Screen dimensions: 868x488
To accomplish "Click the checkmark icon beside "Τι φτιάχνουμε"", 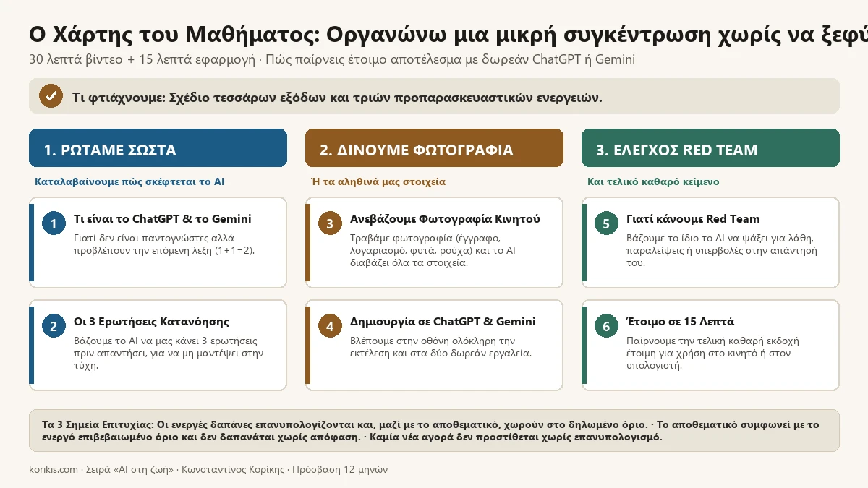I will click(51, 96).
